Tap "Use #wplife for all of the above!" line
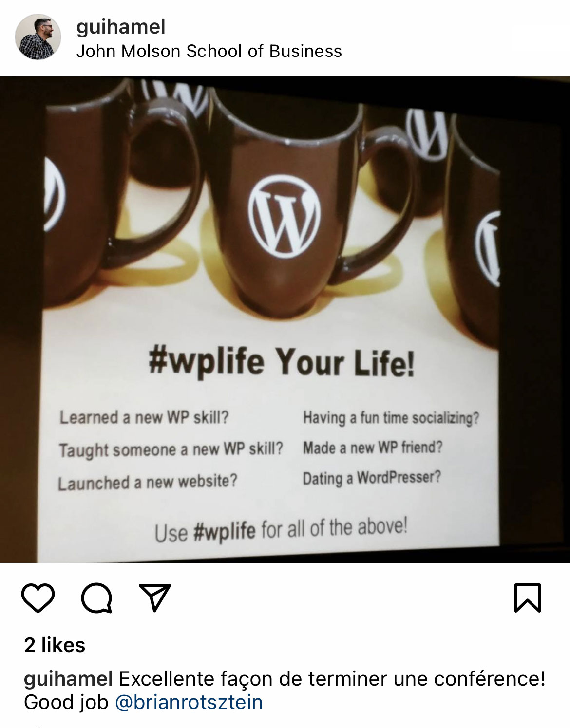The height and width of the screenshot is (728, 570). tap(281, 529)
